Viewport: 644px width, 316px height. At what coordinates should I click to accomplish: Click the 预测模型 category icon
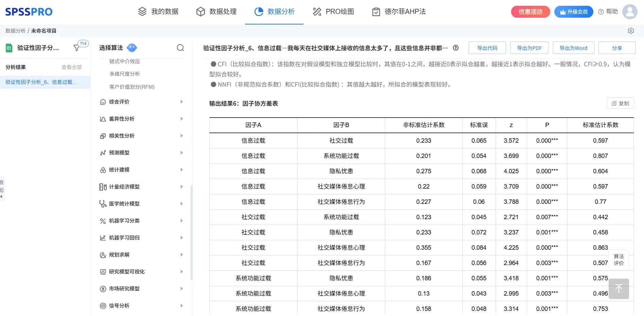click(103, 153)
